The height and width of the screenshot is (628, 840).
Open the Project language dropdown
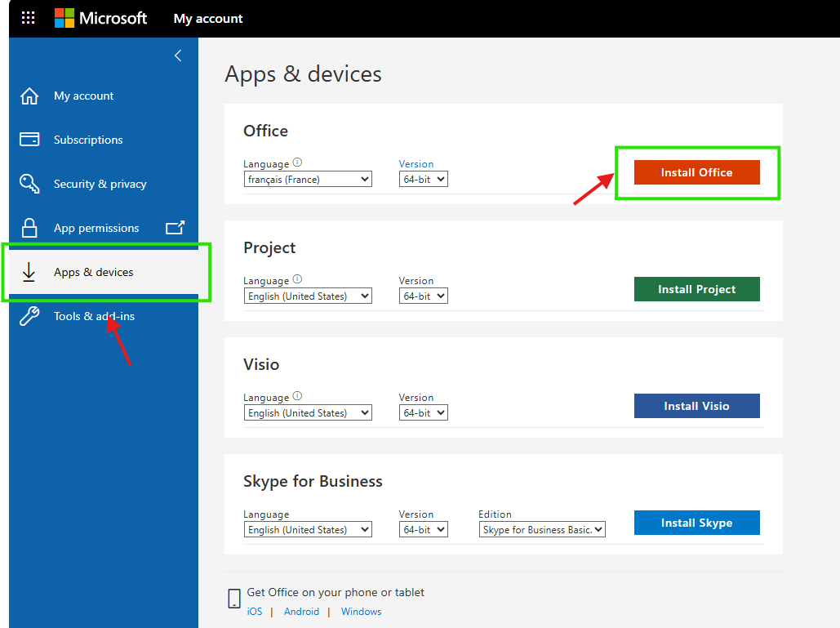[308, 296]
